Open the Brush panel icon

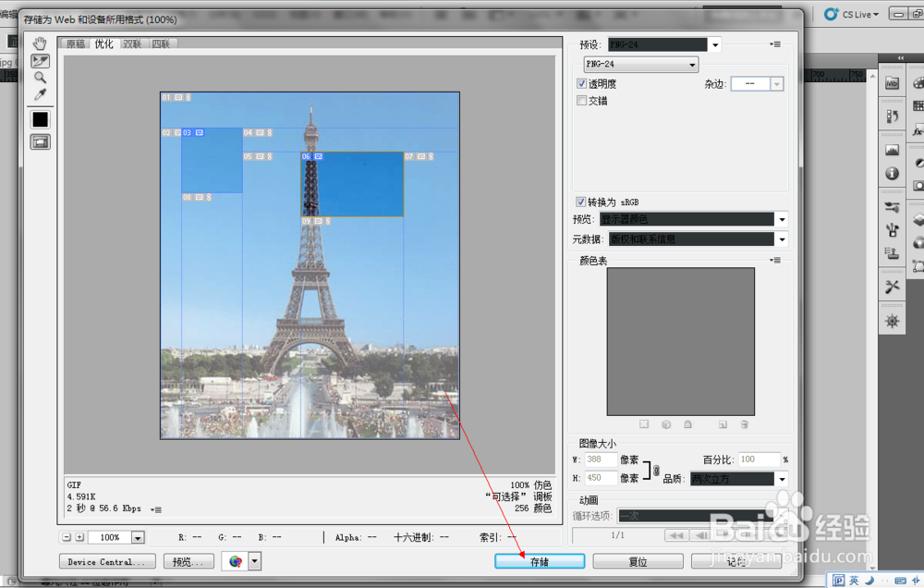[x=893, y=230]
